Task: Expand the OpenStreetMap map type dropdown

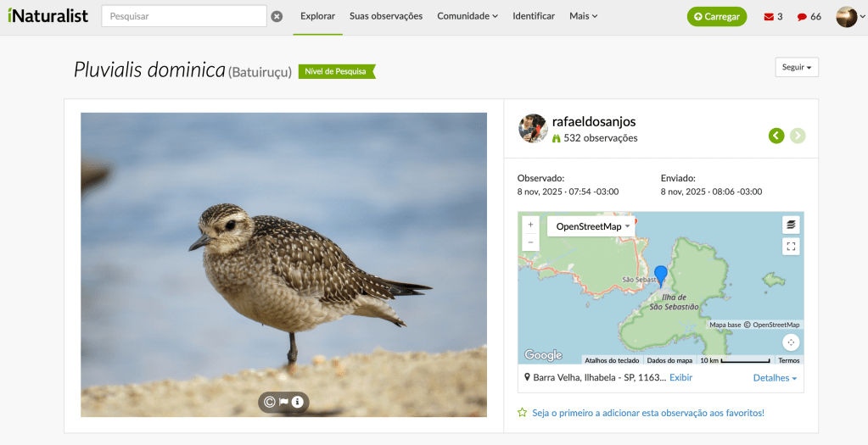Action: point(593,226)
